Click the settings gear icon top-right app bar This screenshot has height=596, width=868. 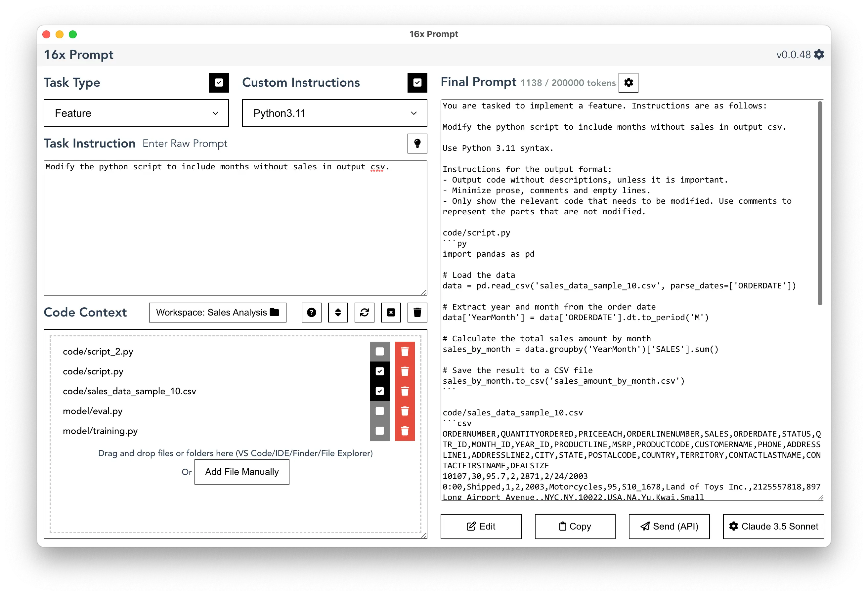click(x=822, y=55)
